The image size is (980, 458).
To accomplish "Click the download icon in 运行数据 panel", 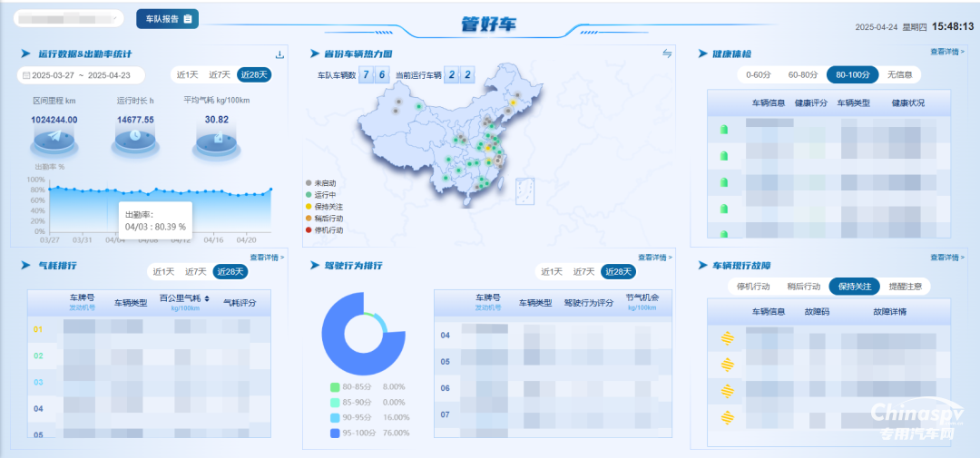I will pos(279,54).
